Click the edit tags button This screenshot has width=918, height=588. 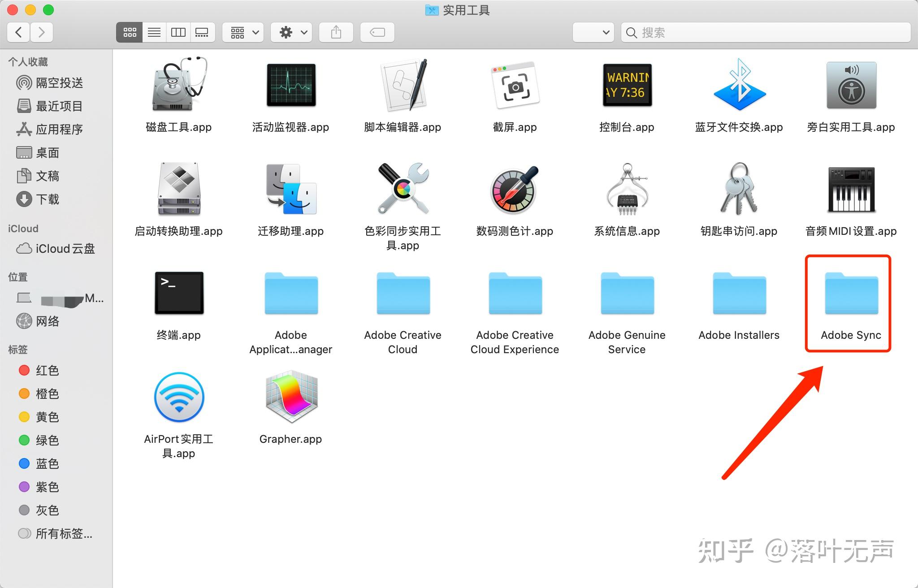377,32
